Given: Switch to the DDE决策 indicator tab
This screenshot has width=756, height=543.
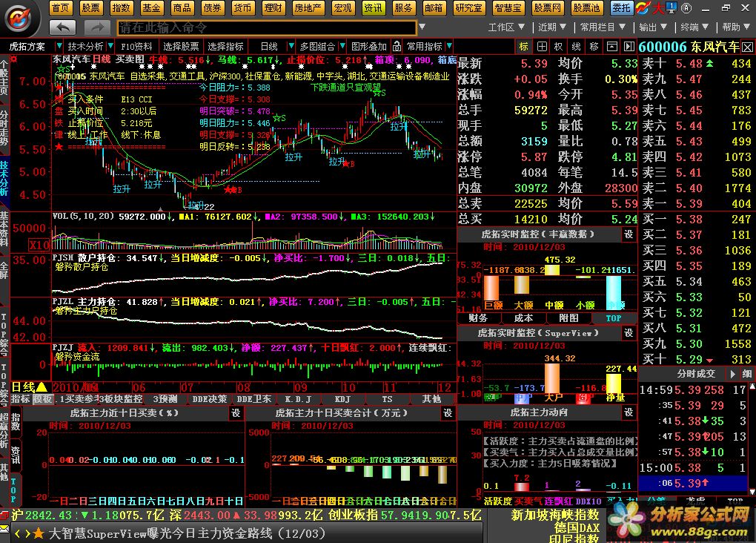Looking at the screenshot, I should coord(209,399).
